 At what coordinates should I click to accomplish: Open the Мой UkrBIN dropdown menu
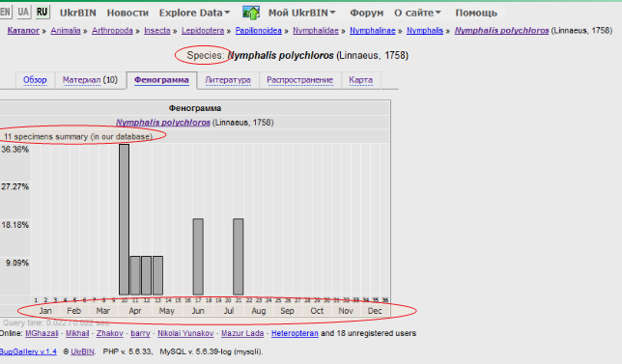pyautogui.click(x=302, y=13)
